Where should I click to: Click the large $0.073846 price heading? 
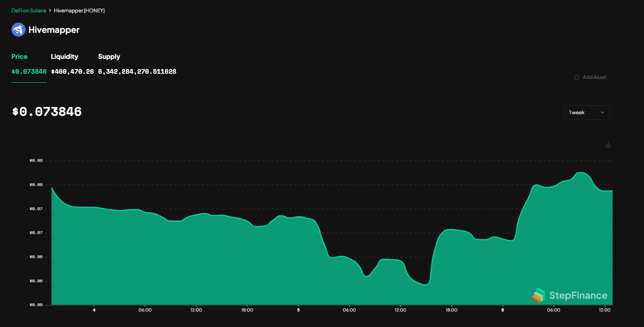[x=47, y=112]
